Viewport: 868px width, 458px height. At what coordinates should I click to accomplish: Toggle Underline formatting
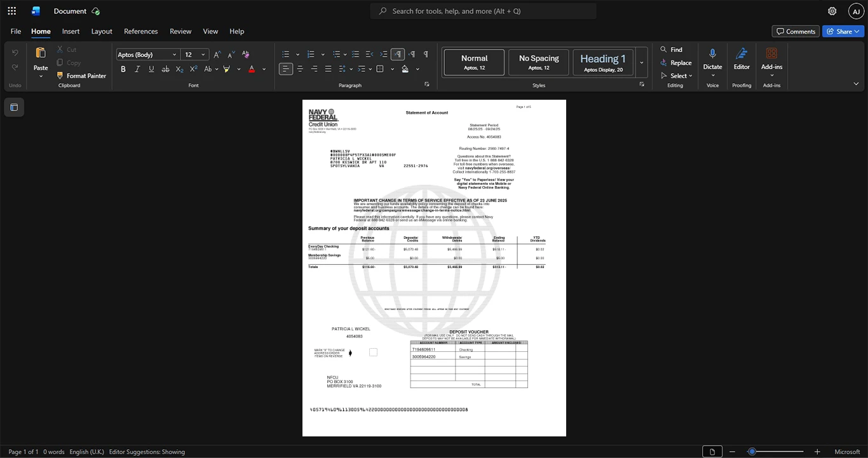tap(151, 69)
